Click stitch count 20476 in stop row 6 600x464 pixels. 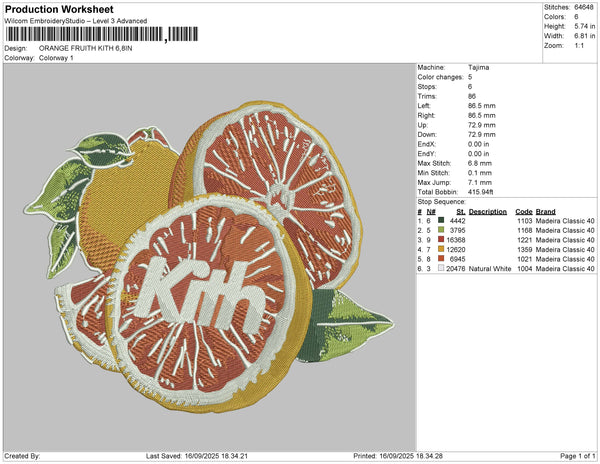456,269
